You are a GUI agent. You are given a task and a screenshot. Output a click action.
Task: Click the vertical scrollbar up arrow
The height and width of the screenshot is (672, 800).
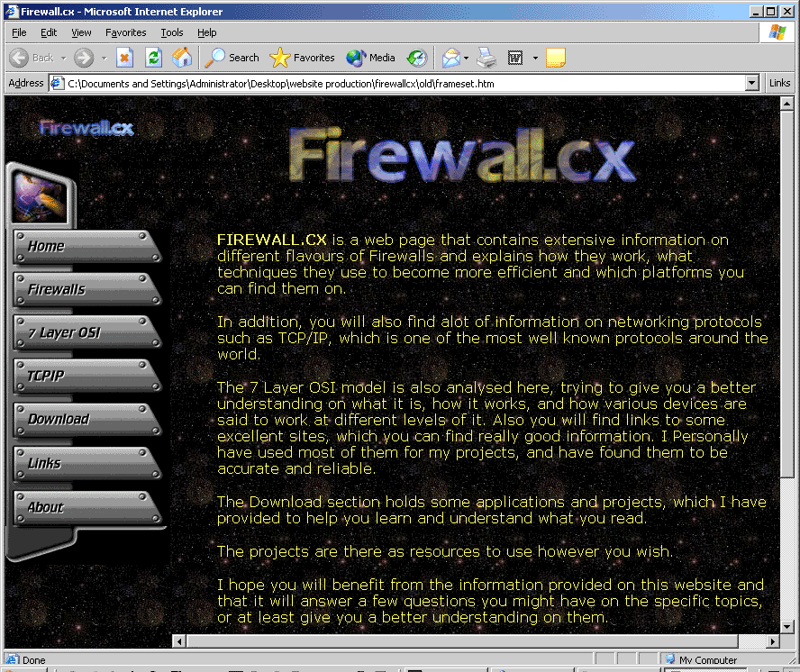point(786,104)
